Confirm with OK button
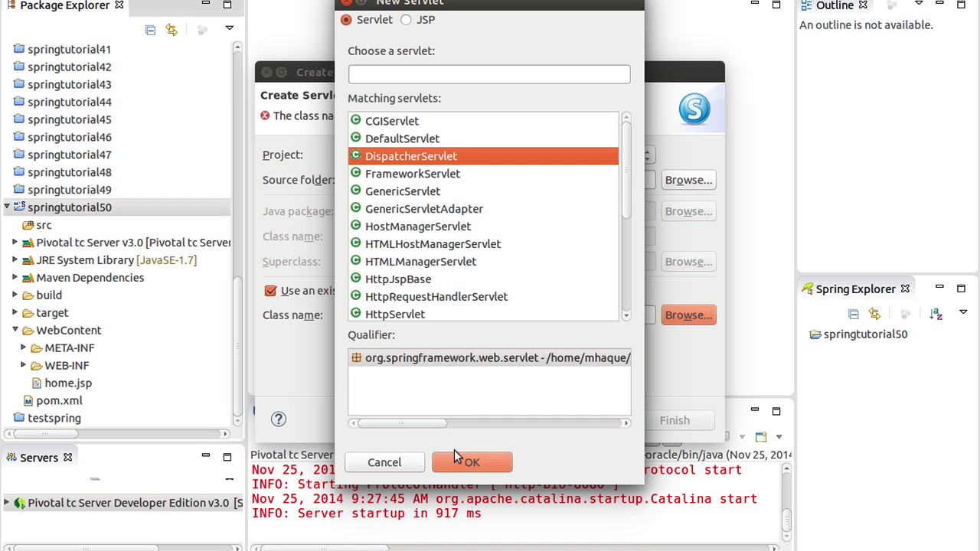Viewport: 980px width, 551px height. pyautogui.click(x=472, y=462)
